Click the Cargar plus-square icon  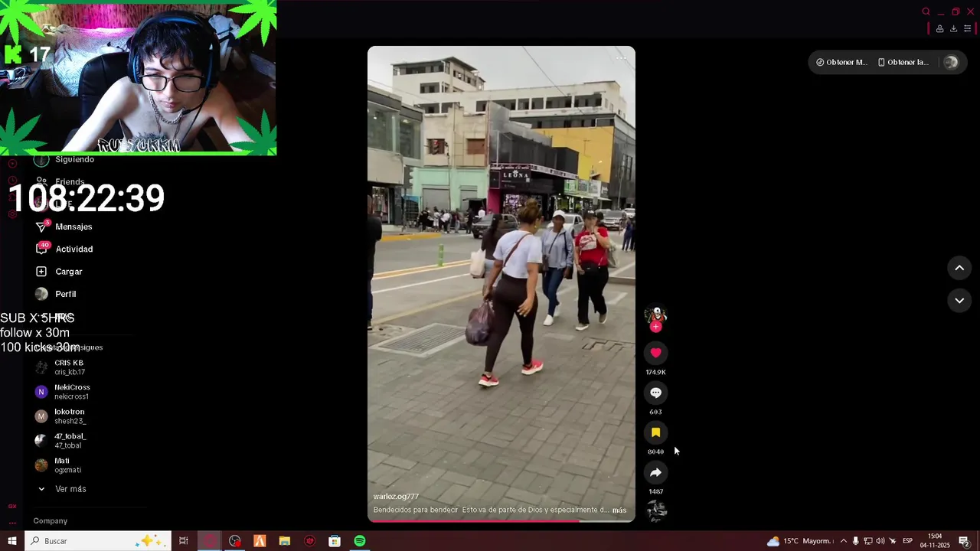coord(41,272)
